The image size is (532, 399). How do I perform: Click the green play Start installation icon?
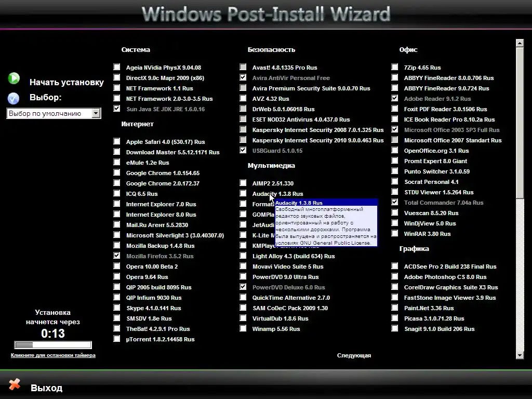point(14,78)
